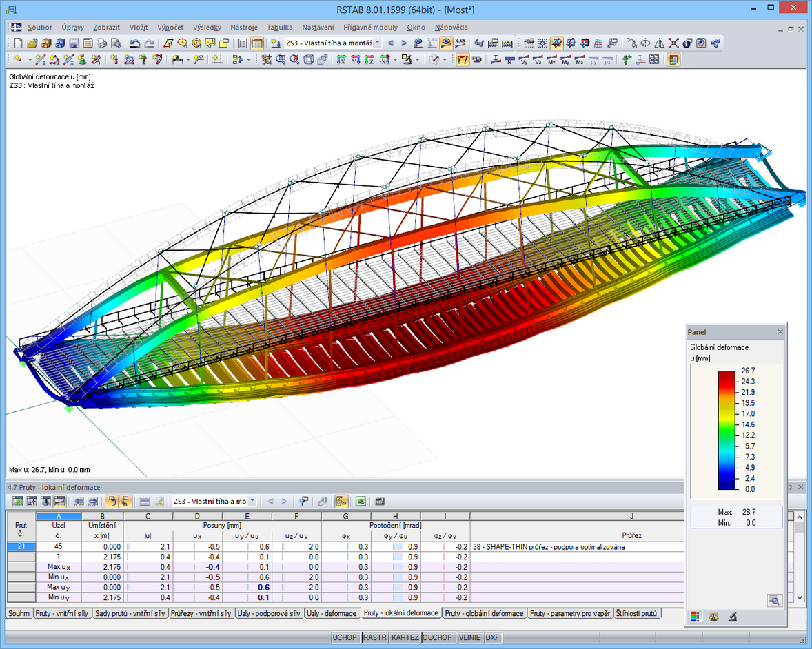
Task: Click the Undo arrow icon
Action: pos(135,43)
